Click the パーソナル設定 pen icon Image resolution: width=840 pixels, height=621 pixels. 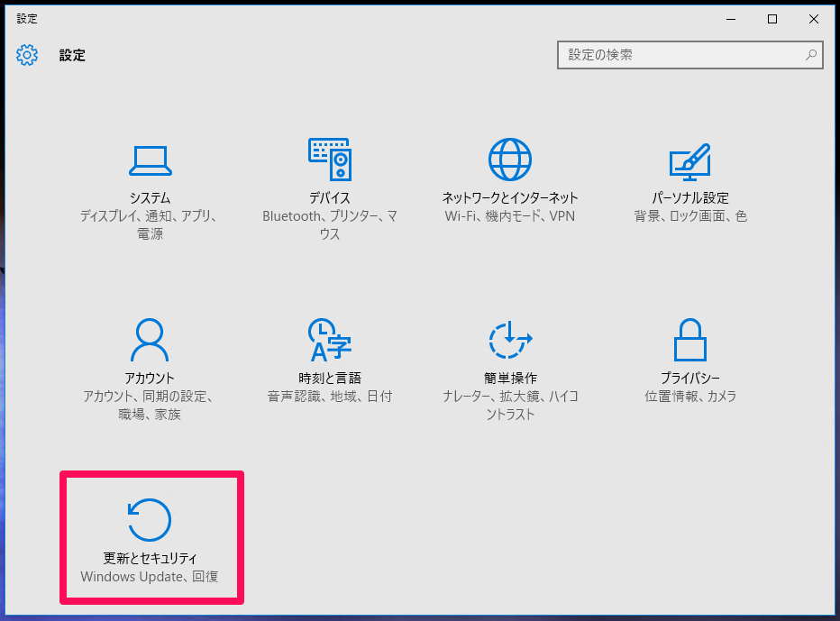point(690,159)
